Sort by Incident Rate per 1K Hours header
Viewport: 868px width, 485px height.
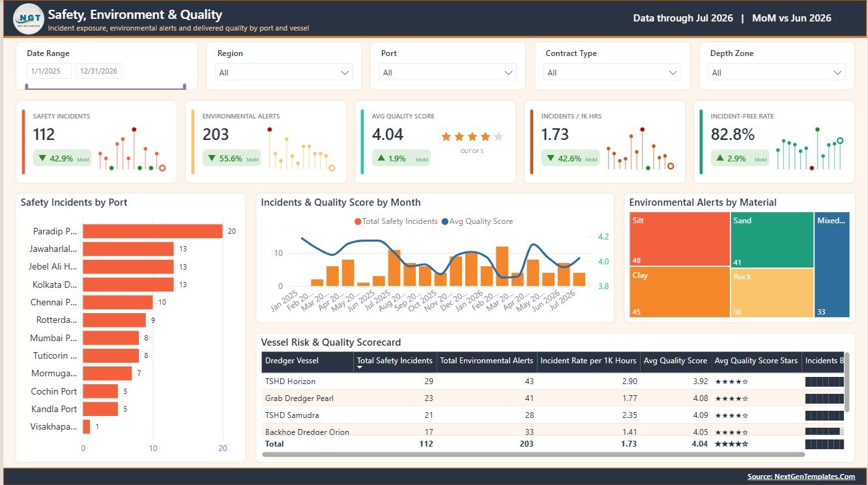(x=588, y=361)
